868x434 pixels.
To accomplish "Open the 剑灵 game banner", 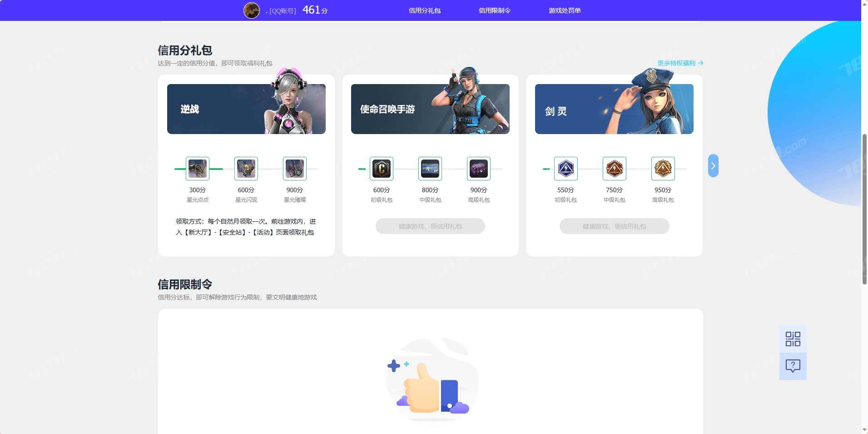I will tap(614, 109).
